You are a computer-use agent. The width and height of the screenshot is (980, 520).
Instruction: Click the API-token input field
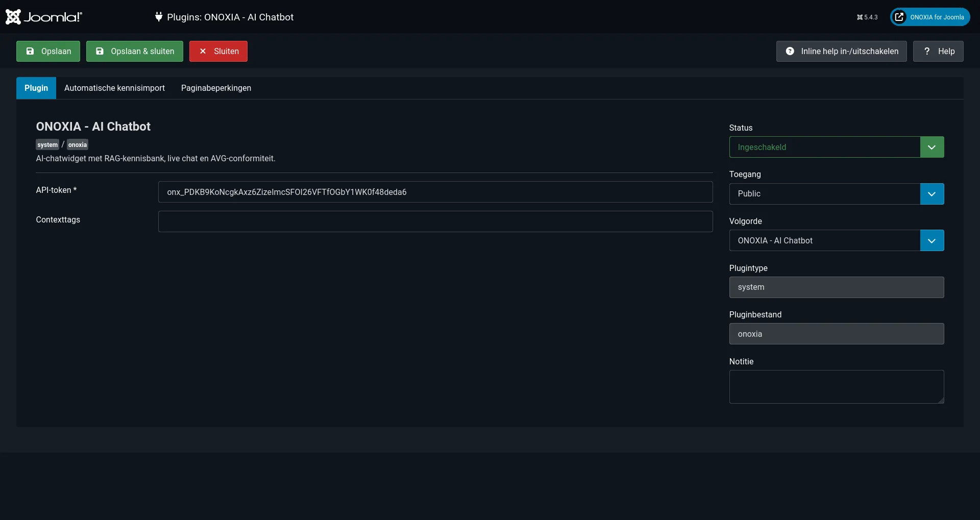[435, 192]
